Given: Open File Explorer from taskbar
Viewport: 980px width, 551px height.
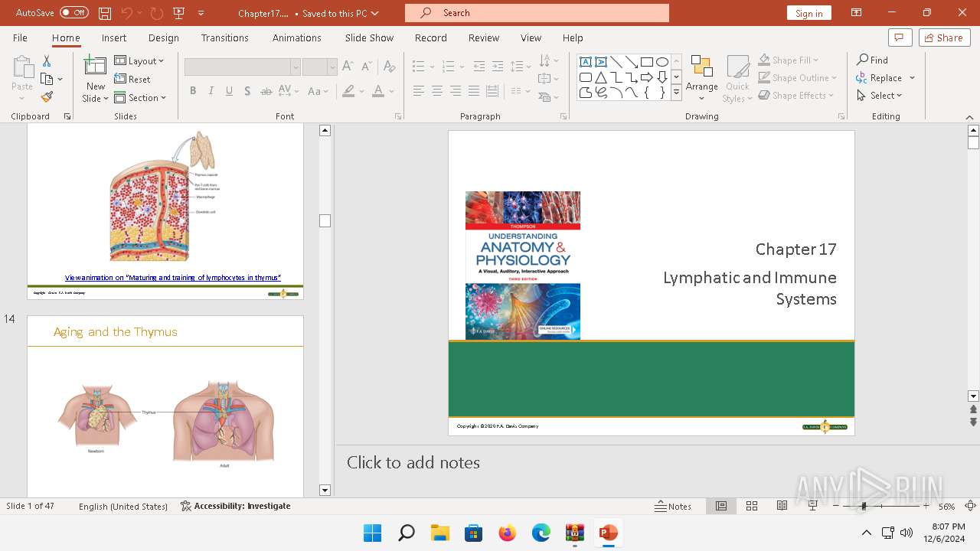Looking at the screenshot, I should point(440,533).
